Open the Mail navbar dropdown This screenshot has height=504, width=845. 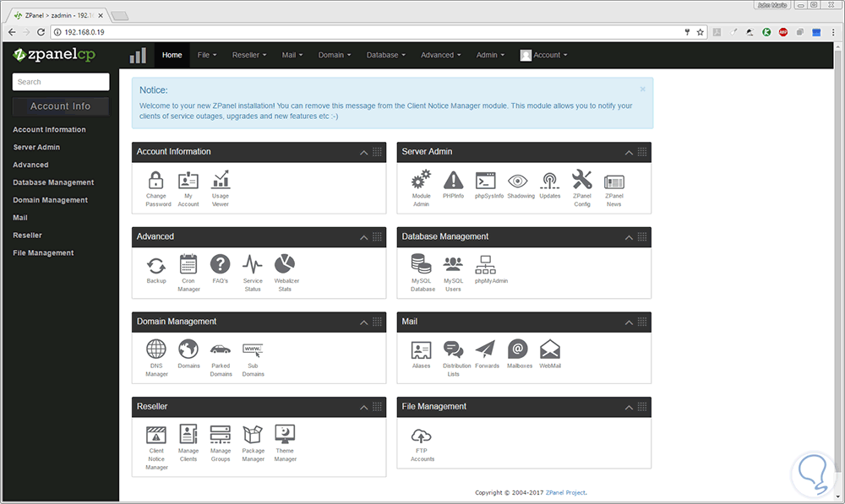[x=292, y=55]
